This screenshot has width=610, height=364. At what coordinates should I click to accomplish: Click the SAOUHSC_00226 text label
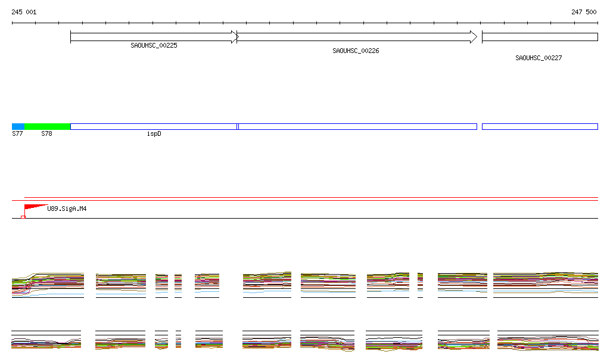356,51
